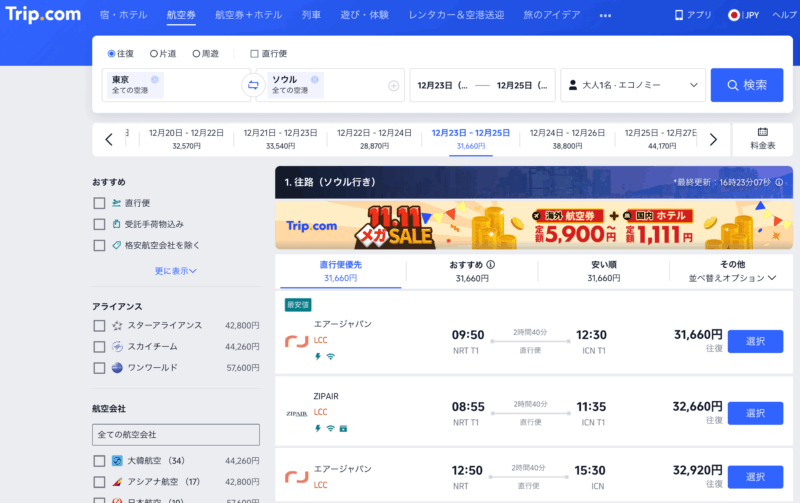Enable 格安航空会社を除く filter
The image size is (800, 503).
(x=99, y=245)
